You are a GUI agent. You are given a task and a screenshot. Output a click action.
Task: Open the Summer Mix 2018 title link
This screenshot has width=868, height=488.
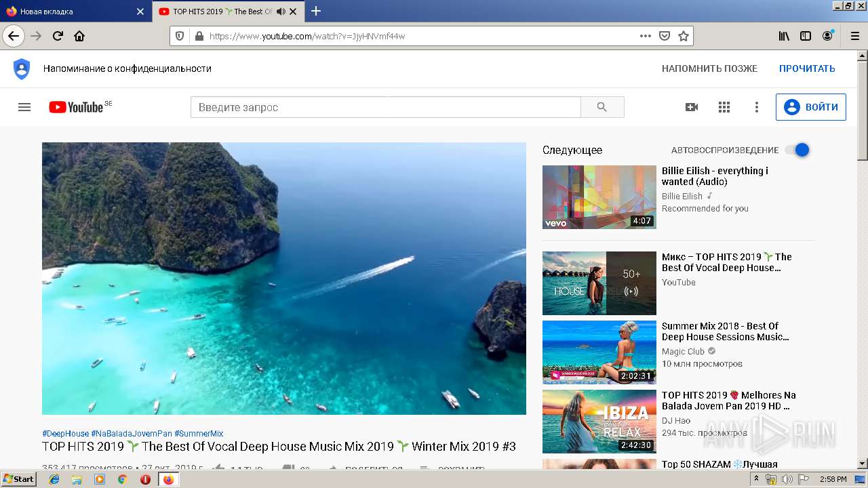(x=726, y=331)
